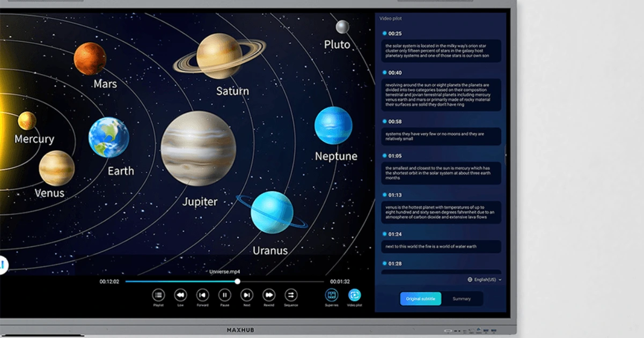The height and width of the screenshot is (338, 644).
Task: Open the Playlist button
Action: 158,295
